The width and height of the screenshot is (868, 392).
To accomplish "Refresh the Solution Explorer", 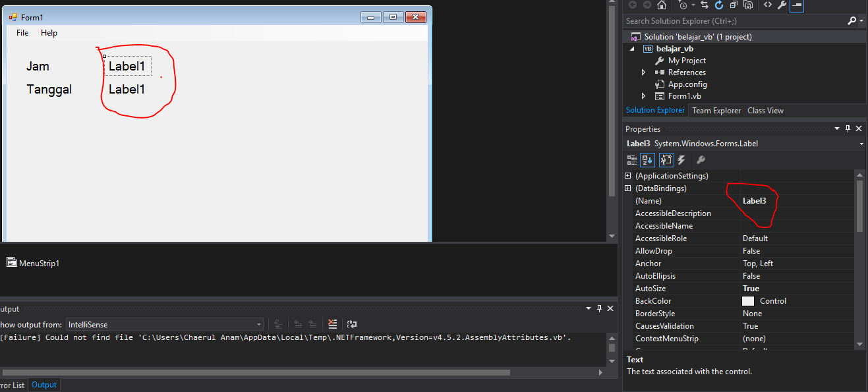I will [719, 5].
